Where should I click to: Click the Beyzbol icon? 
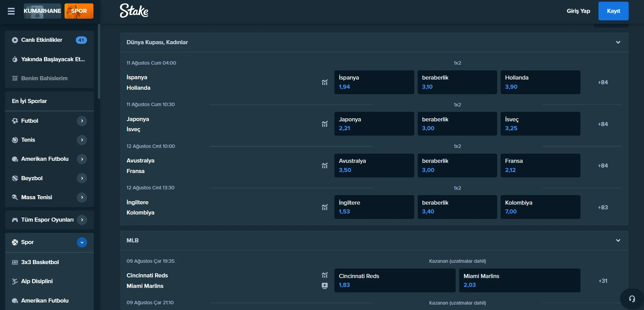(x=15, y=178)
